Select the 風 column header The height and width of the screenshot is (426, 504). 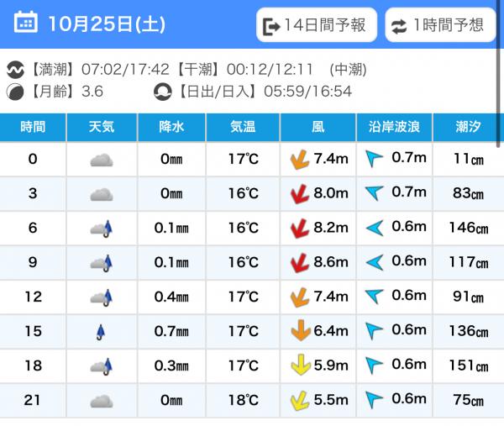click(x=318, y=128)
